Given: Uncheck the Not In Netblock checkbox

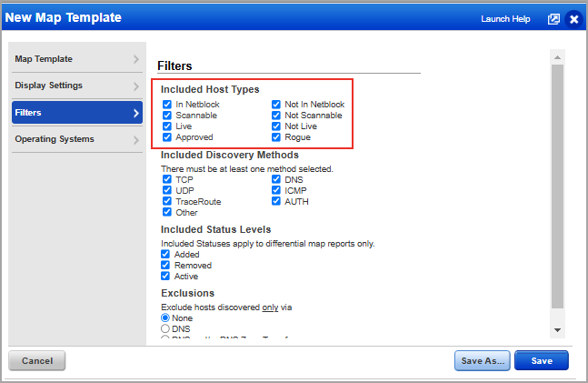Looking at the screenshot, I should coord(276,104).
